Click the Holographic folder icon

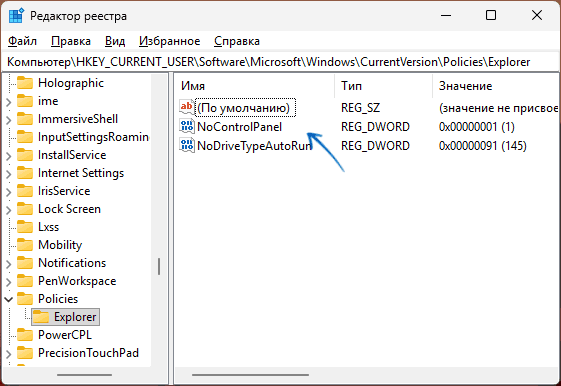tap(25, 83)
